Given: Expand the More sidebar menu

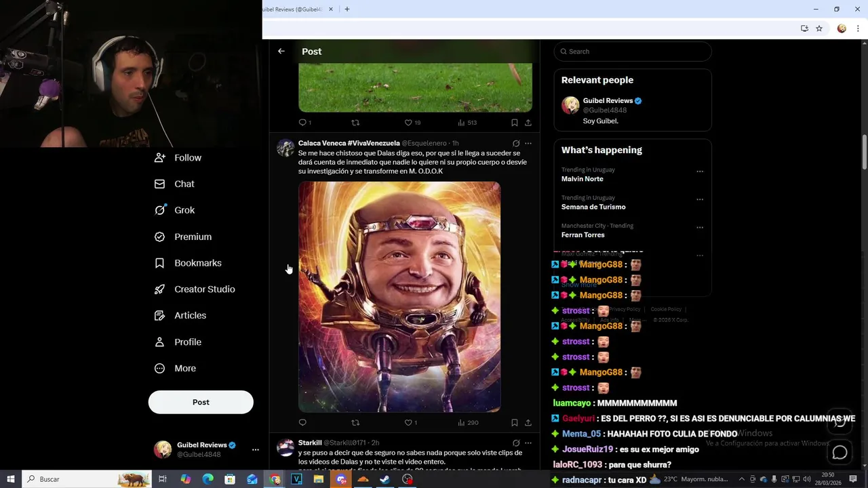Looking at the screenshot, I should 175,369.
